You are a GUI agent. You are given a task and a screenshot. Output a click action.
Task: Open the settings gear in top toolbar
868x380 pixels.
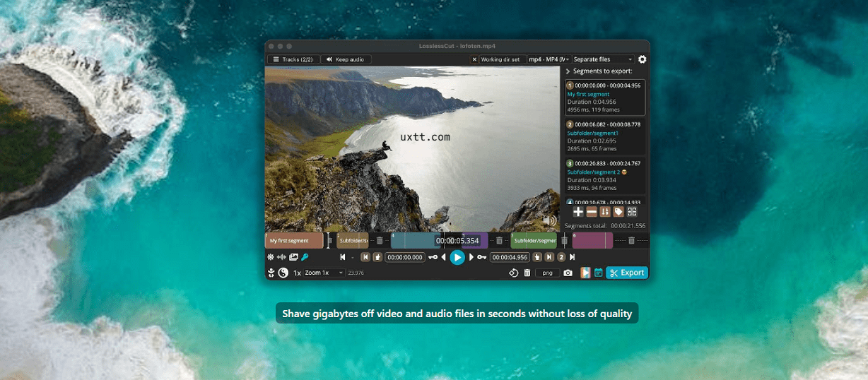642,60
